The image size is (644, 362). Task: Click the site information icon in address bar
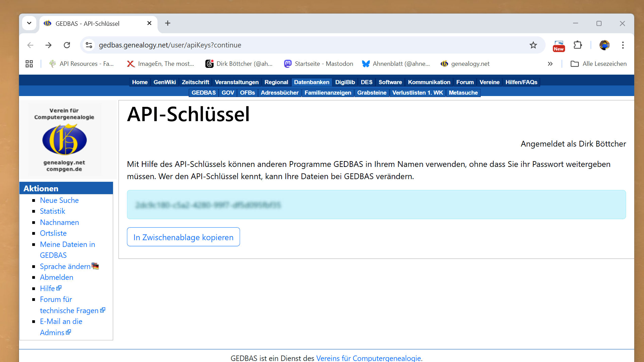[89, 45]
